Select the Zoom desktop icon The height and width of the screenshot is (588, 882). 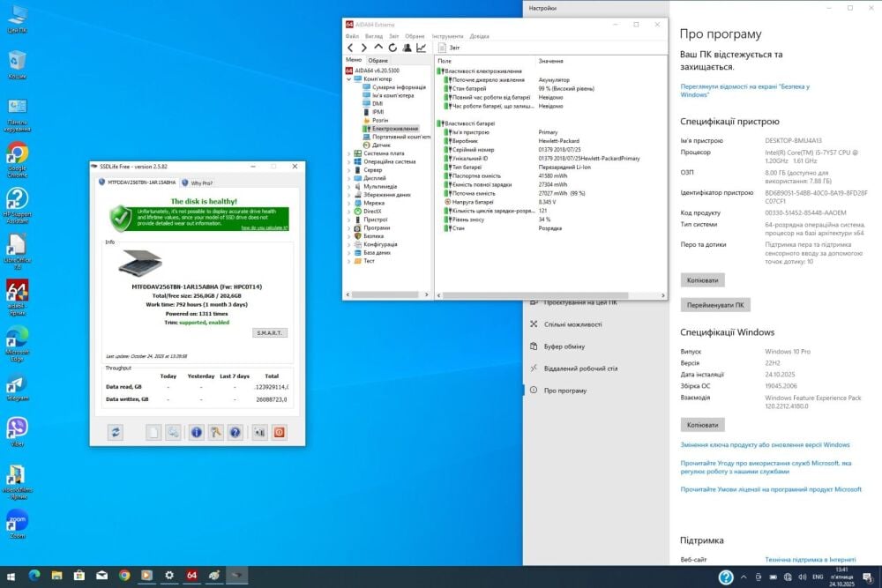pyautogui.click(x=18, y=524)
